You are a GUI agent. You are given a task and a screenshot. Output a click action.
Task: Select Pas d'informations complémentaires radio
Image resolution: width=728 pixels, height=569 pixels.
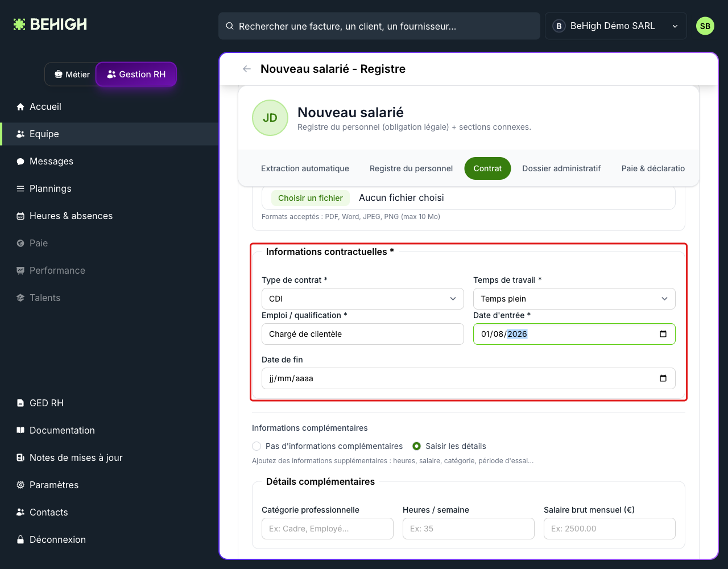[257, 446]
